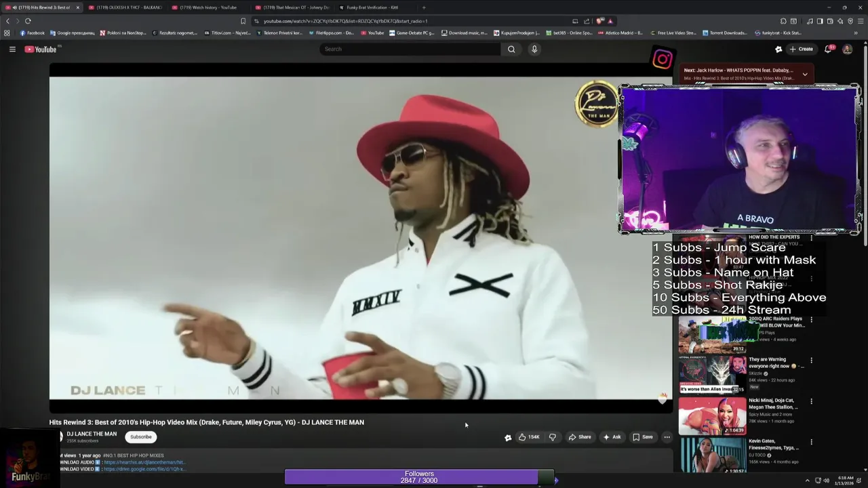Click the search magnifier button
This screenshot has height=488, width=868.
(x=511, y=49)
